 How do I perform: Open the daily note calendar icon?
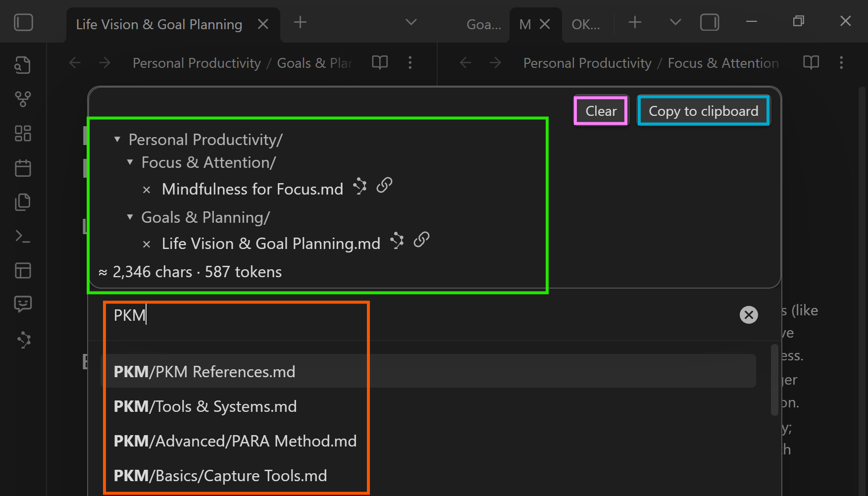tap(23, 168)
